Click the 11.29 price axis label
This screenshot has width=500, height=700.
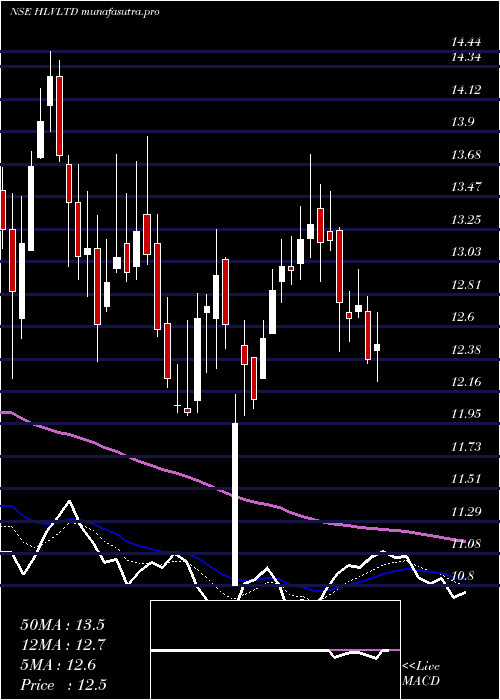click(466, 511)
